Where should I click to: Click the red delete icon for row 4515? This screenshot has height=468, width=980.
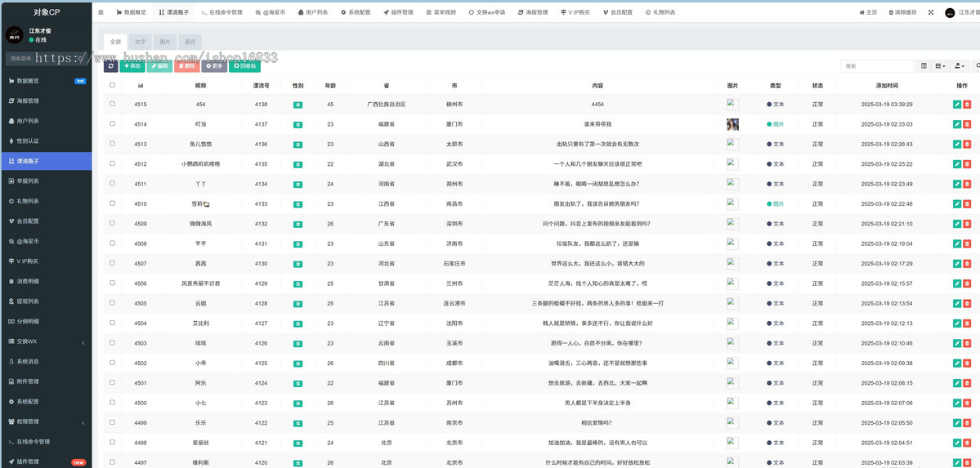click(967, 105)
